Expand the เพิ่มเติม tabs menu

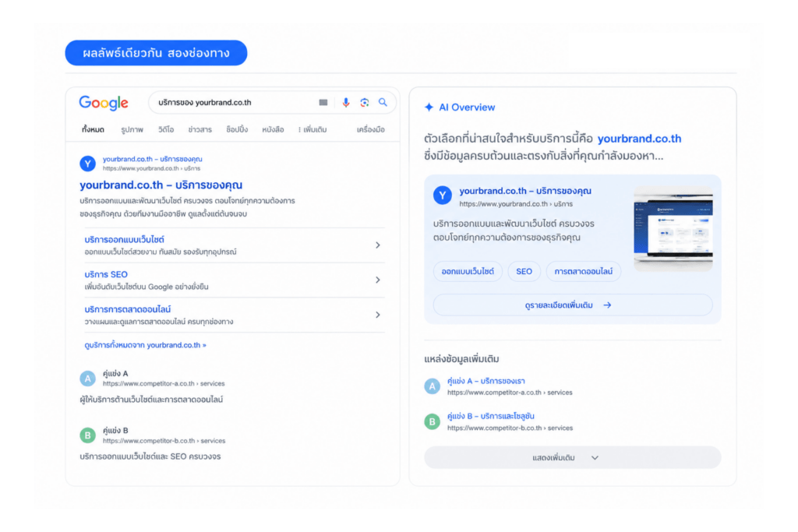pos(312,130)
